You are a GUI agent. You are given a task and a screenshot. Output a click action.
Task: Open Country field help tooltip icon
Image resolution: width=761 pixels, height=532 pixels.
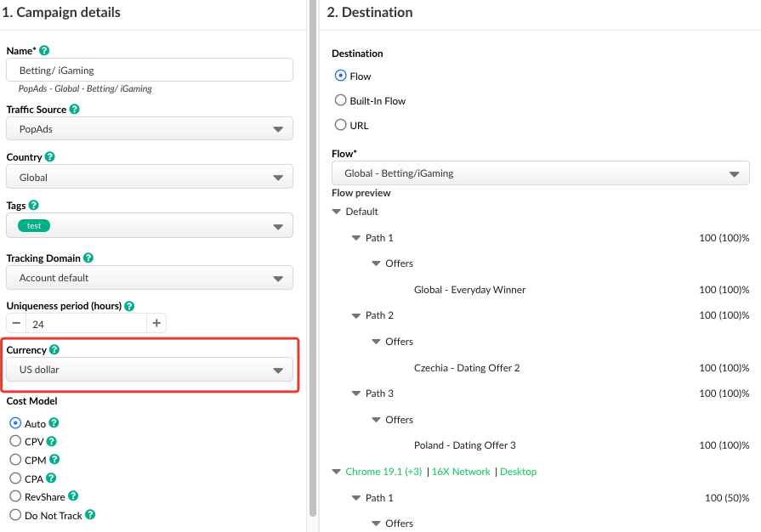(49, 157)
